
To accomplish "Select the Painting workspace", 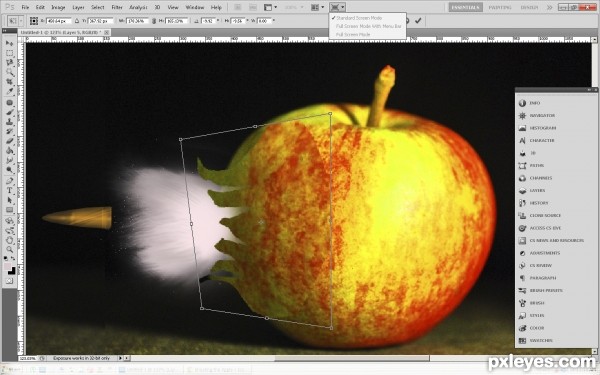I will coord(500,7).
